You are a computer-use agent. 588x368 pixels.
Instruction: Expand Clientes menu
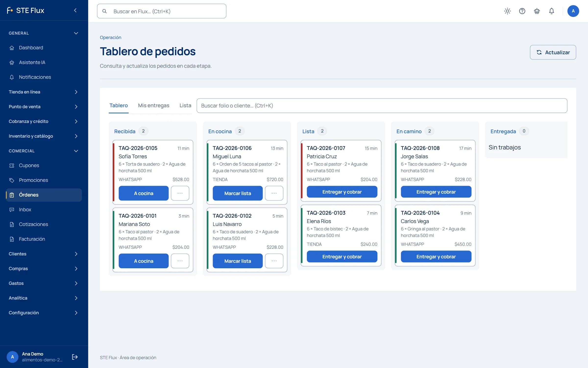[x=44, y=254]
